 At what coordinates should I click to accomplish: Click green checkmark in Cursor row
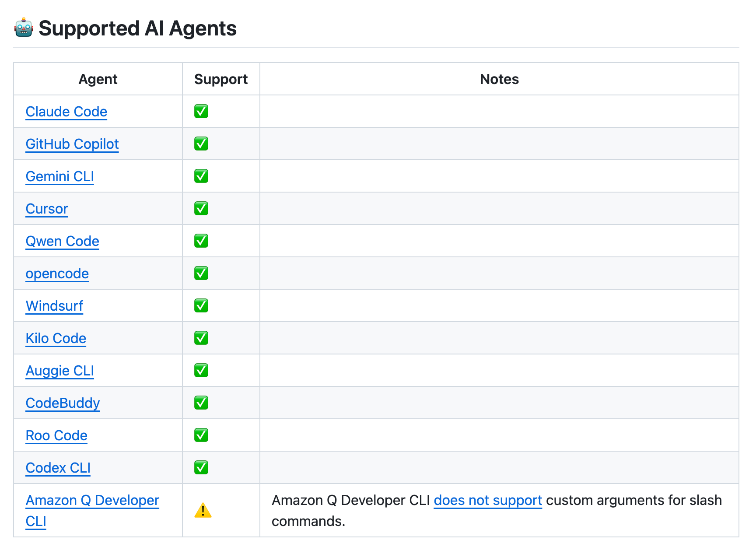coord(201,208)
